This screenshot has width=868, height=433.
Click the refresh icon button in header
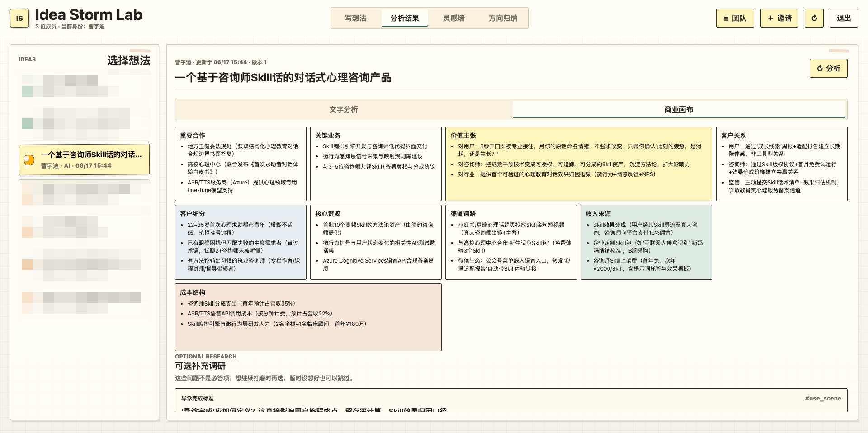pyautogui.click(x=814, y=18)
